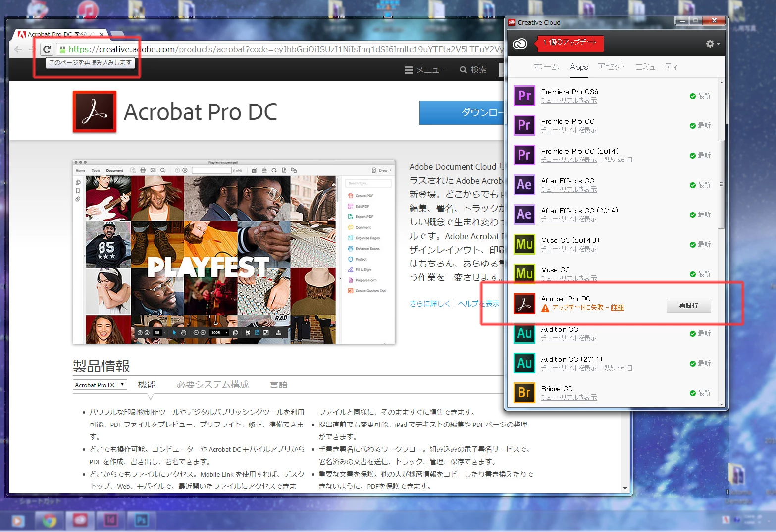
Task: Switch to the コミュニティ tab in Creative Cloud
Action: [657, 67]
